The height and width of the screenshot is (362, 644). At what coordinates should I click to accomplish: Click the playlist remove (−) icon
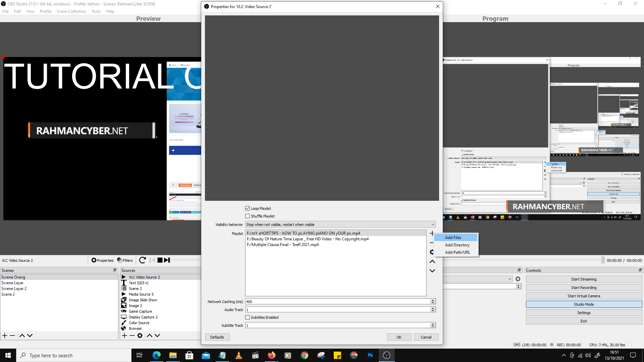click(432, 243)
